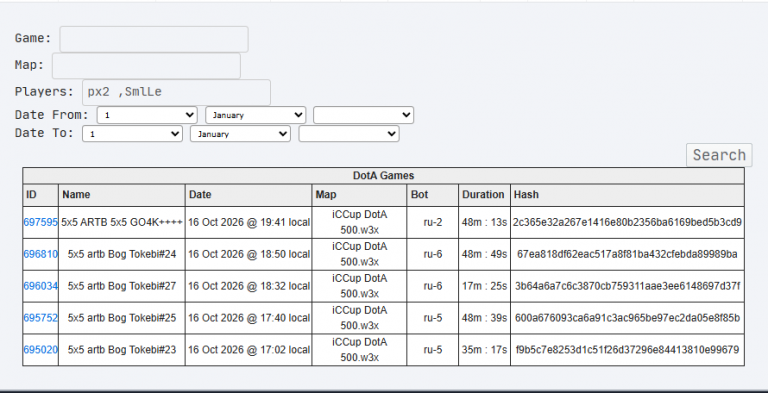Click the ID column header
This screenshot has height=393, width=768.
tap(41, 195)
